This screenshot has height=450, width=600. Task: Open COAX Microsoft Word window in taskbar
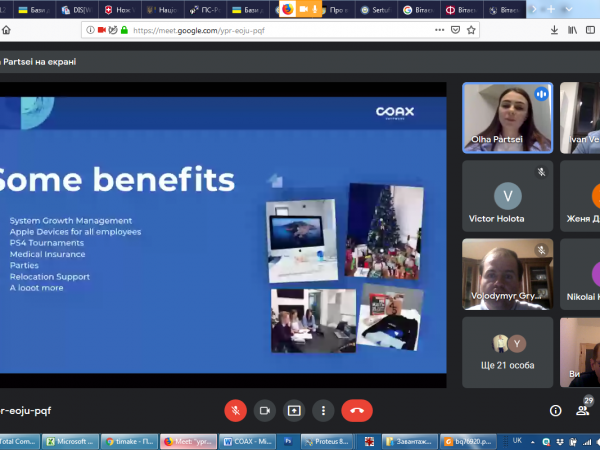[x=247, y=440]
